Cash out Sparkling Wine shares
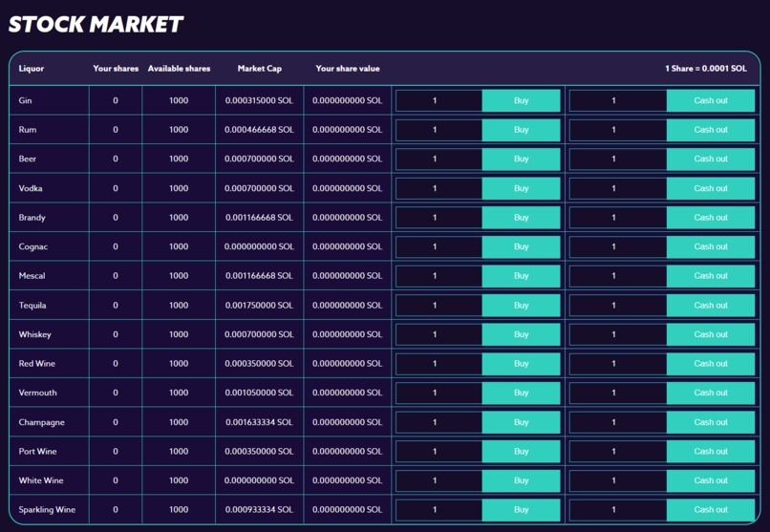Screen dimensions: 770x532 711,510
